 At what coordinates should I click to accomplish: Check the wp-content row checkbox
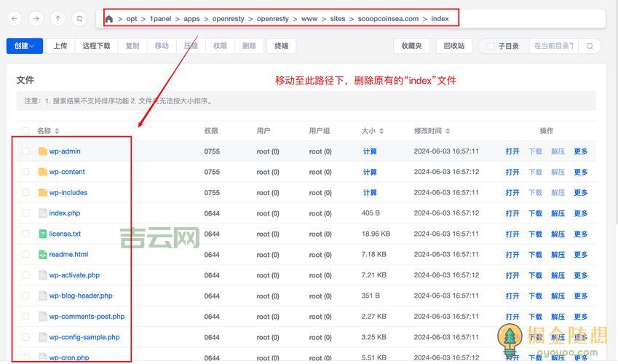pos(25,172)
